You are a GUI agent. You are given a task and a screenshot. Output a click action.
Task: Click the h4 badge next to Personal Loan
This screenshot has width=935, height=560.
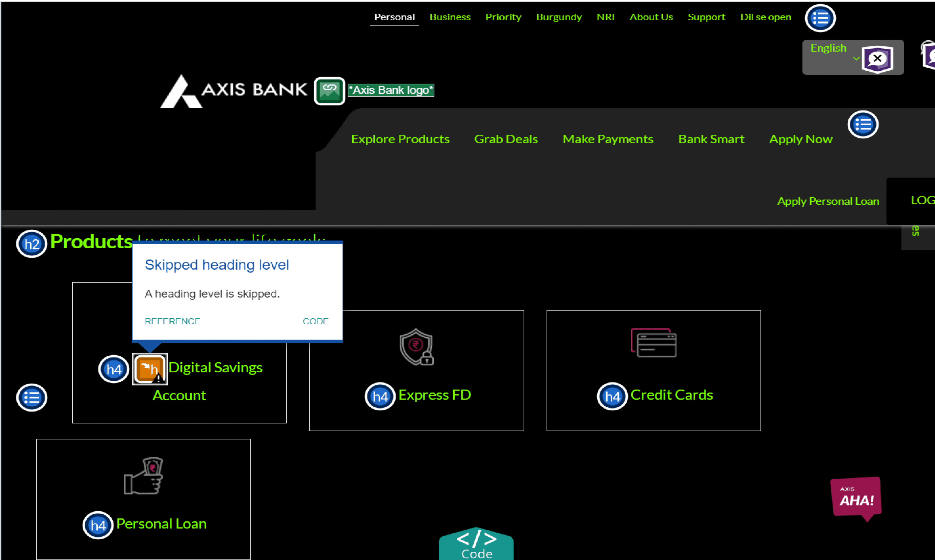[x=98, y=525]
